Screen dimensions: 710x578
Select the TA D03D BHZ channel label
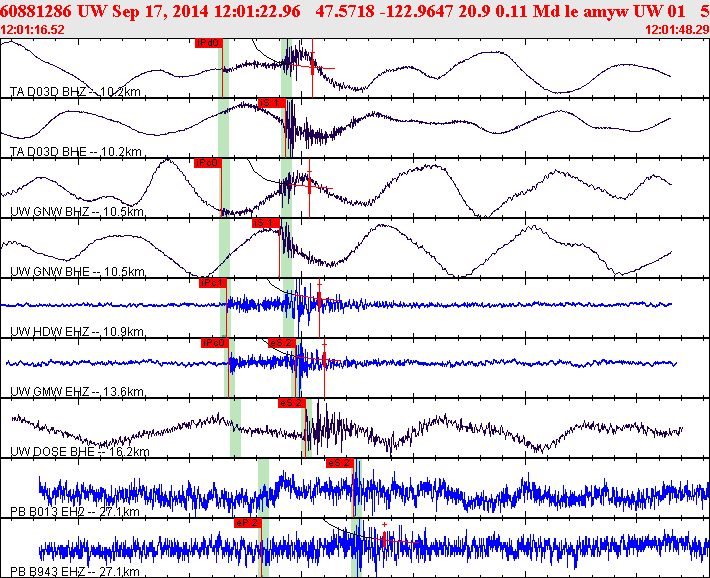75,92
